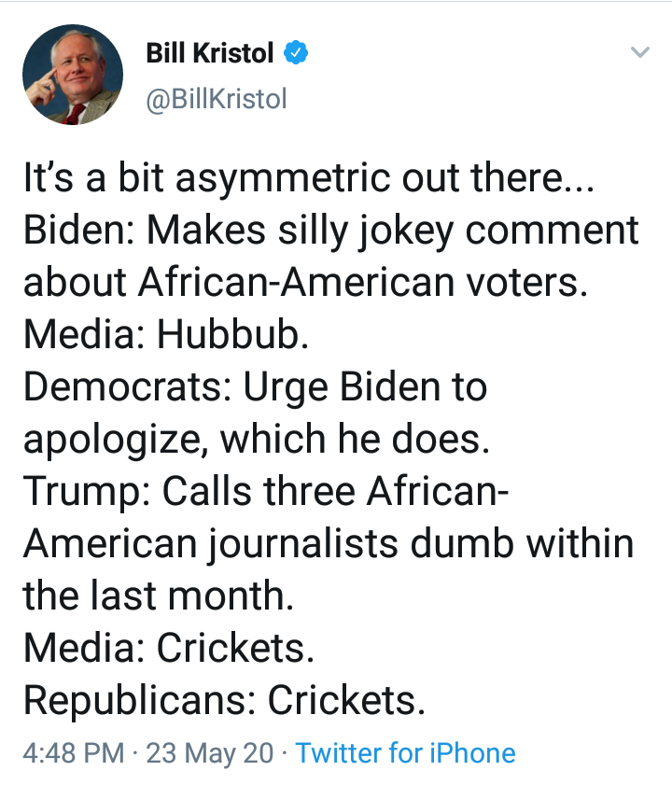Click the "Democrats: Urge Biden to" line
Image resolution: width=672 pixels, height=785 pixels.
tap(255, 387)
